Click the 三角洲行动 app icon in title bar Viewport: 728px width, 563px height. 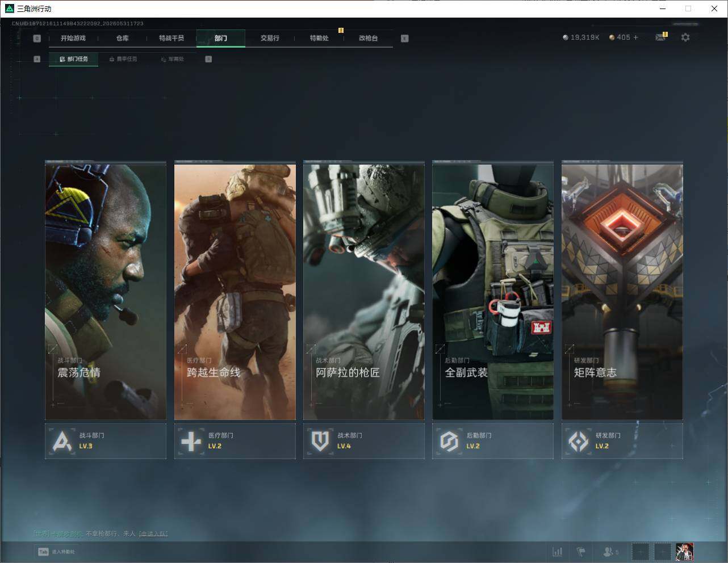pyautogui.click(x=9, y=9)
